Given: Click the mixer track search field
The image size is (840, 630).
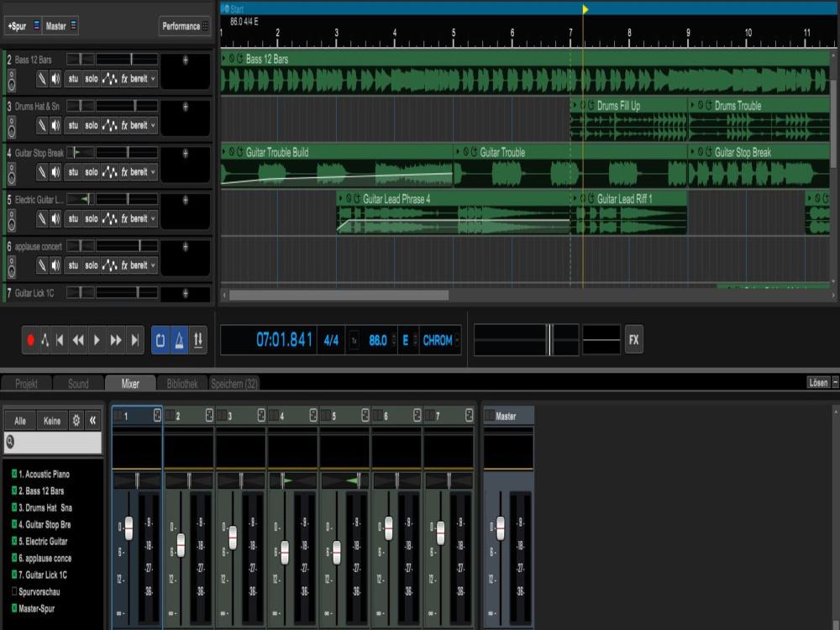Looking at the screenshot, I should coord(53,443).
